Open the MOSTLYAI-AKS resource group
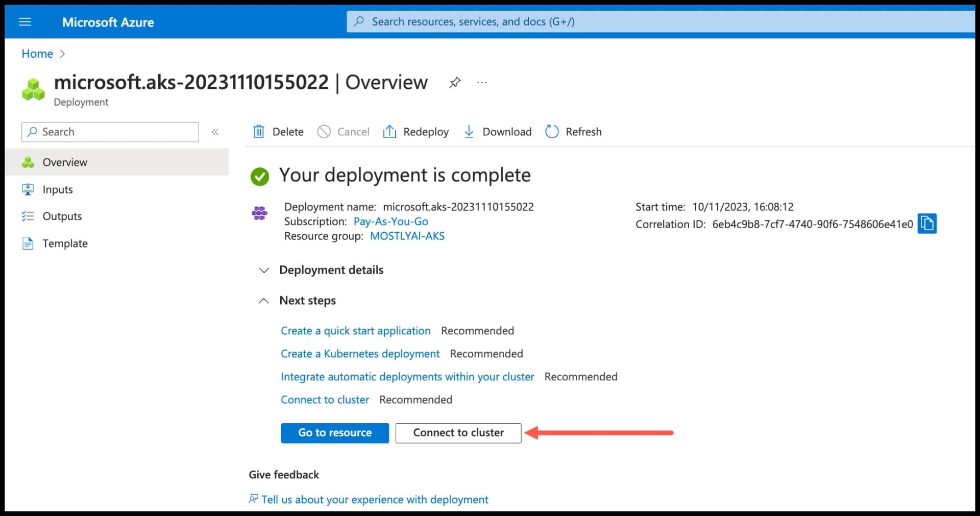The image size is (980, 516). (407, 236)
